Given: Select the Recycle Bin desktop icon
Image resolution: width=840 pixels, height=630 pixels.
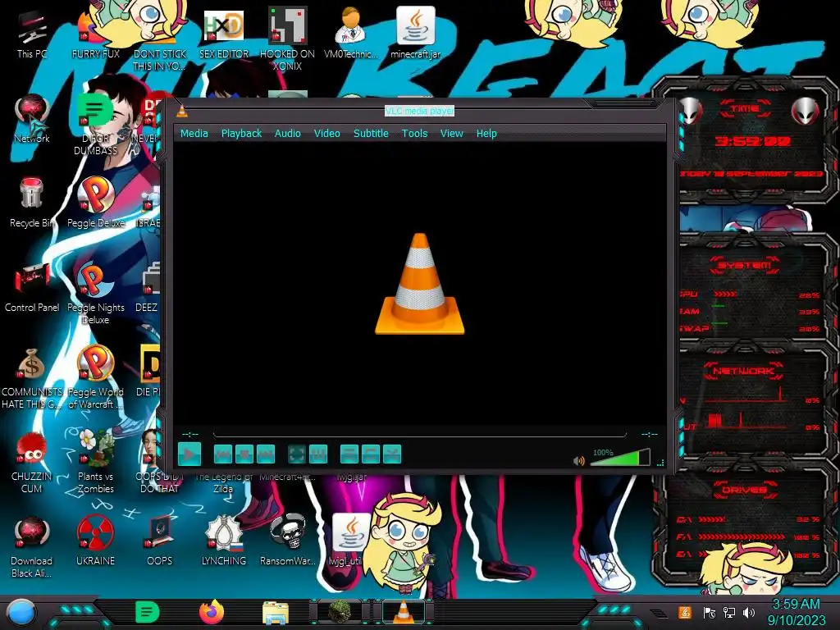Looking at the screenshot, I should [x=32, y=203].
